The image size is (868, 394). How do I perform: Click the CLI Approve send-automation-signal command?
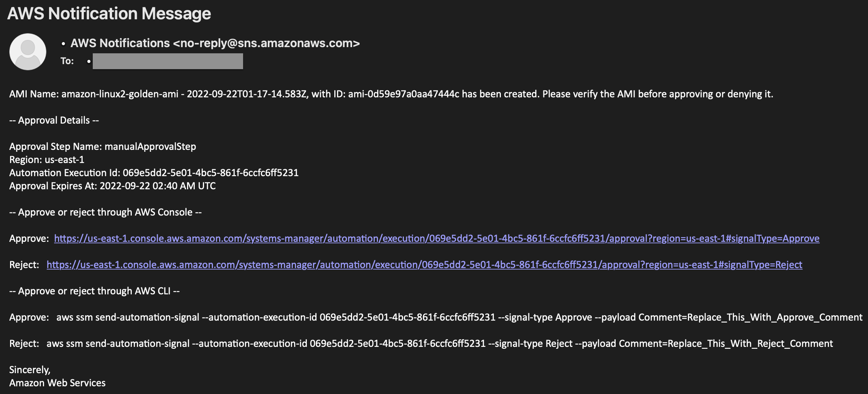point(460,318)
